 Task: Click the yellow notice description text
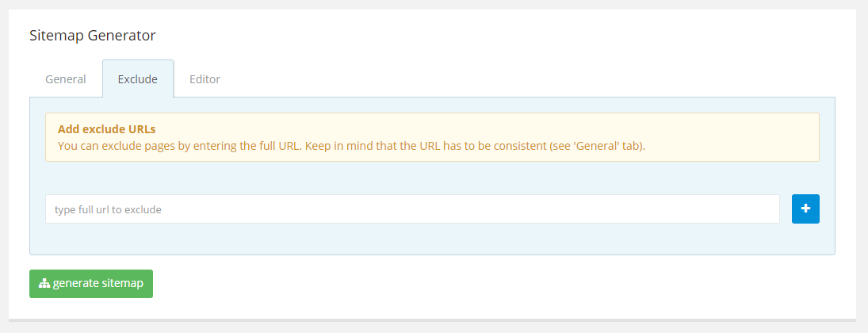(351, 147)
